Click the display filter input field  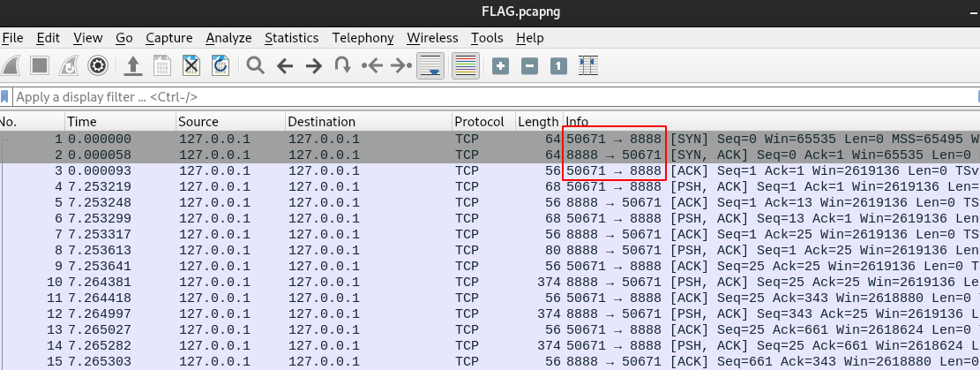tap(485, 96)
